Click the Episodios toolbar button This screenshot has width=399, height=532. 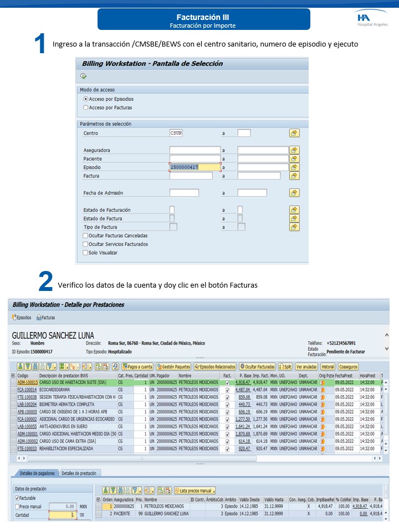pos(22,318)
